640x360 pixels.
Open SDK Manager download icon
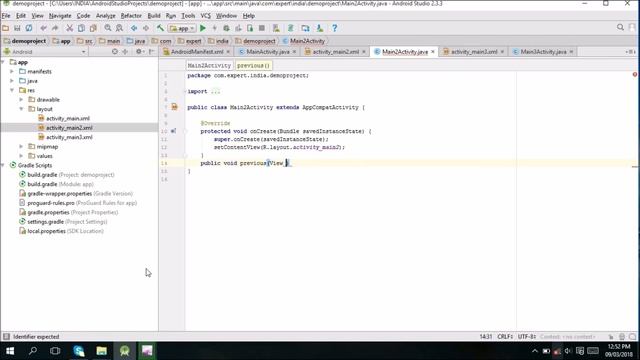coord(320,28)
